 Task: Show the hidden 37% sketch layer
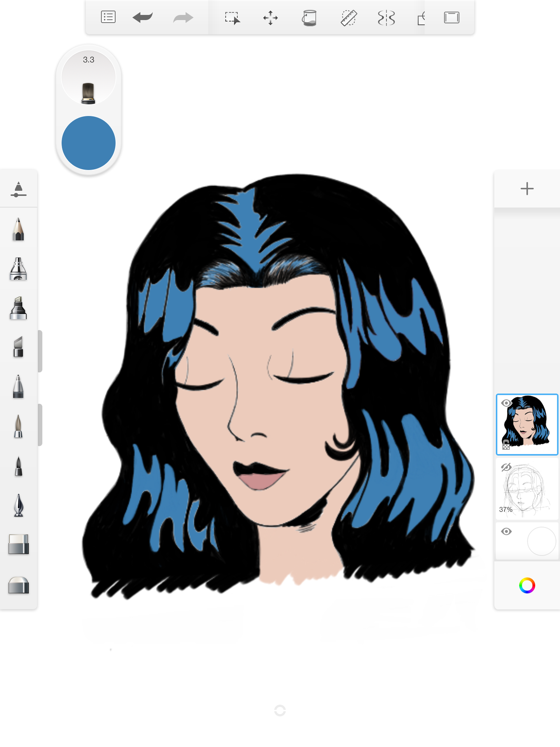coord(506,467)
